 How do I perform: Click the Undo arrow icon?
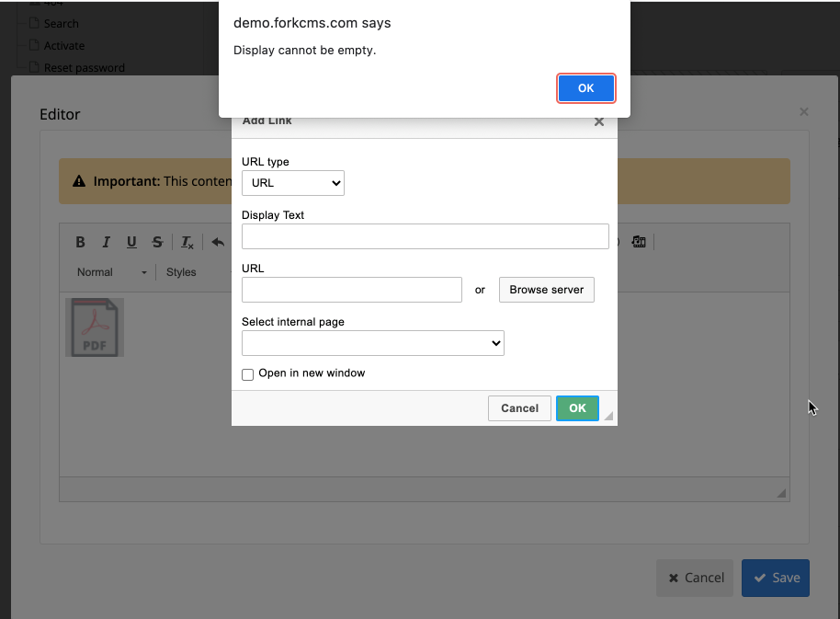[x=218, y=243]
